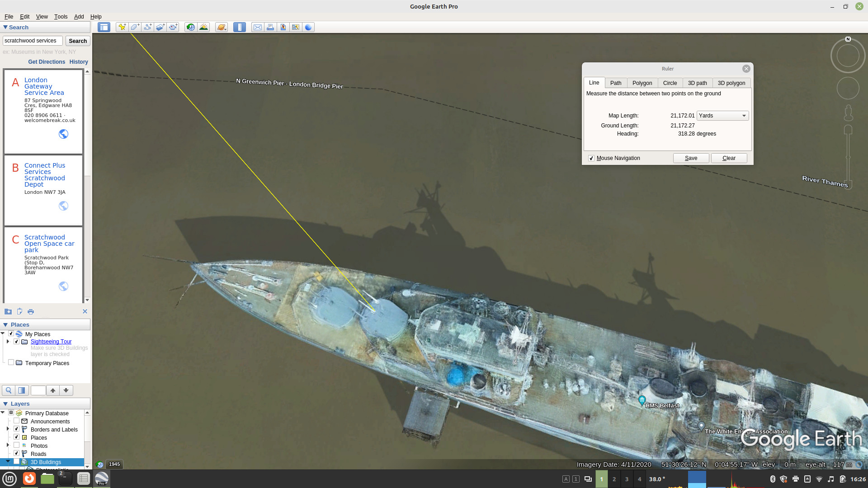Hide the sidebar with toolbar icon

click(104, 27)
